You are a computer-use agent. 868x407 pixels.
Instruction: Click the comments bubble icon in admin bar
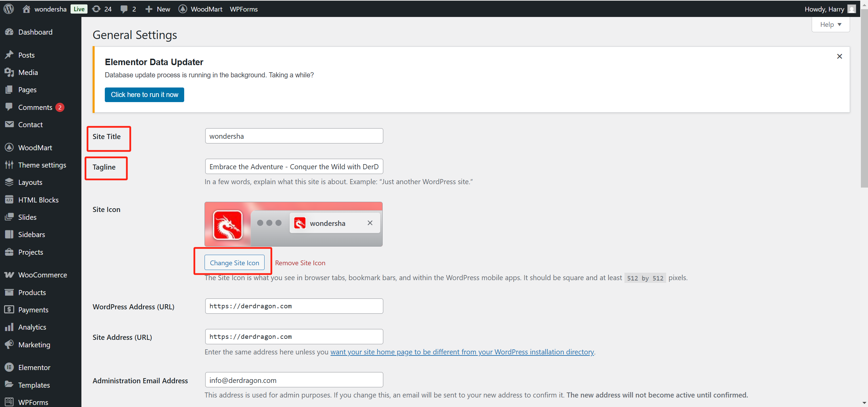point(124,9)
